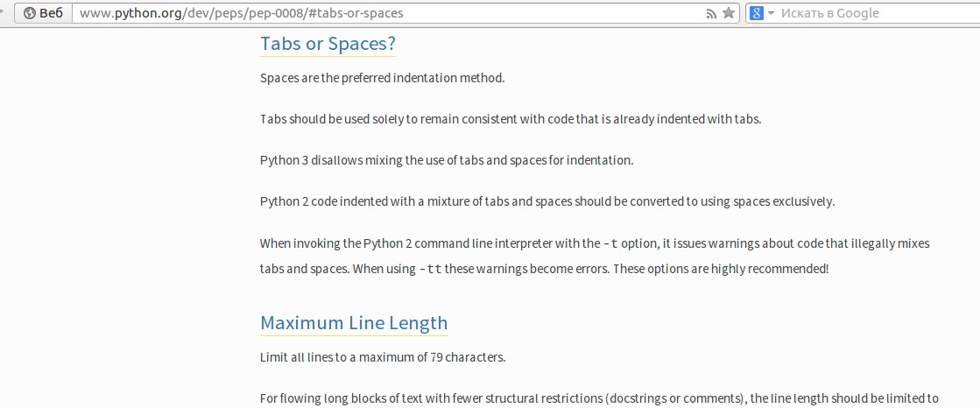Screen dimensions: 980x408
Task: Click the RSS feed icon in address bar
Action: tap(712, 13)
